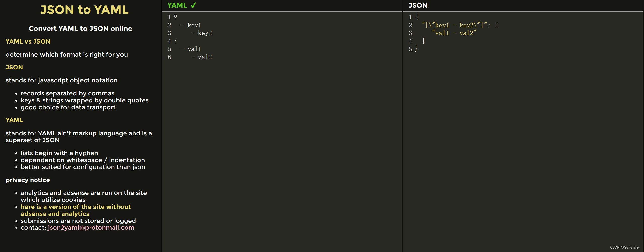Click "keys & strings wrapped by double quotes" bullet

[x=85, y=100]
